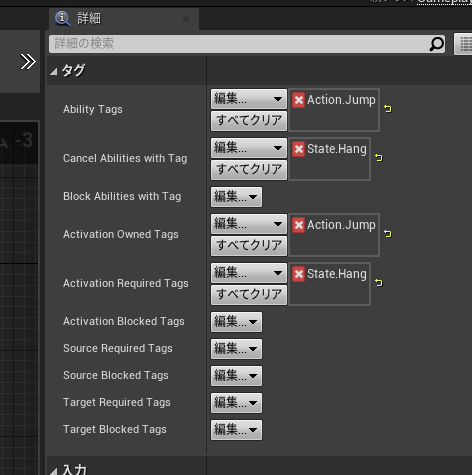
Task: Remove Action.Jump tag from Ability Tags
Action: [x=298, y=100]
